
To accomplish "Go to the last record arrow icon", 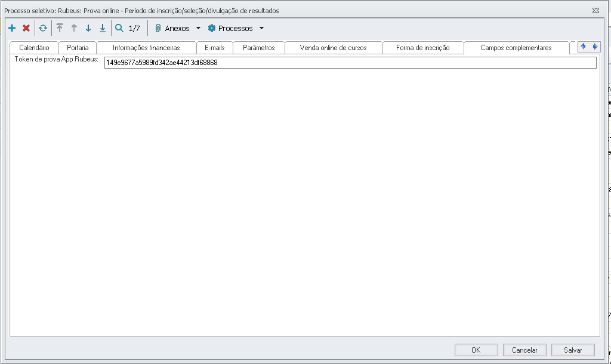I will point(103,28).
